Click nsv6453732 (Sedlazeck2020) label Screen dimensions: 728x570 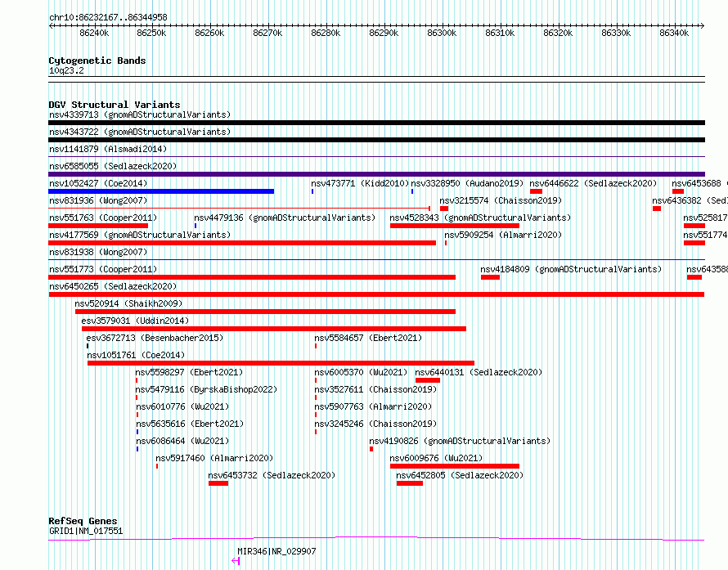[272, 475]
